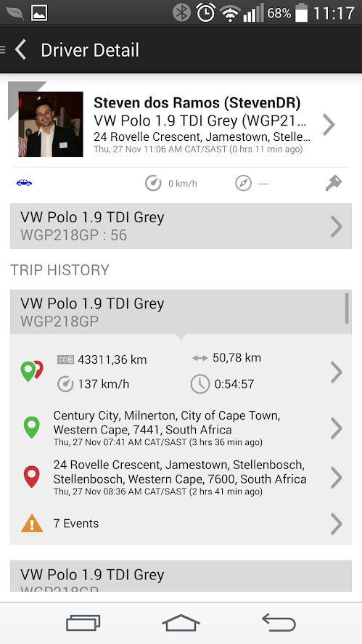Open the hamburger menu beside back arrow
The width and height of the screenshot is (362, 644).
[x=2, y=50]
